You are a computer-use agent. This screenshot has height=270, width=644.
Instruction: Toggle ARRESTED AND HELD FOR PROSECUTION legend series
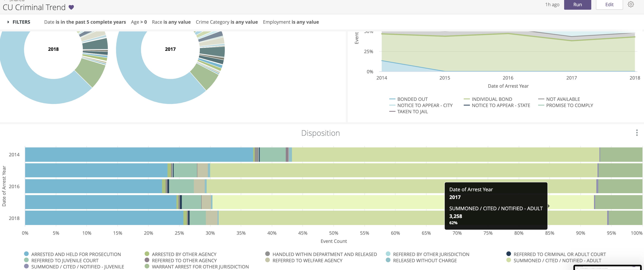tap(76, 254)
